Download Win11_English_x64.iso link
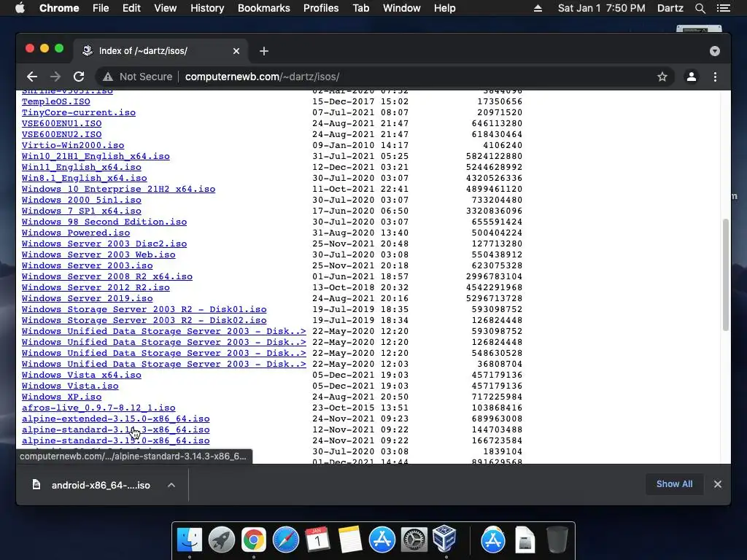747x560 pixels. [82, 167]
